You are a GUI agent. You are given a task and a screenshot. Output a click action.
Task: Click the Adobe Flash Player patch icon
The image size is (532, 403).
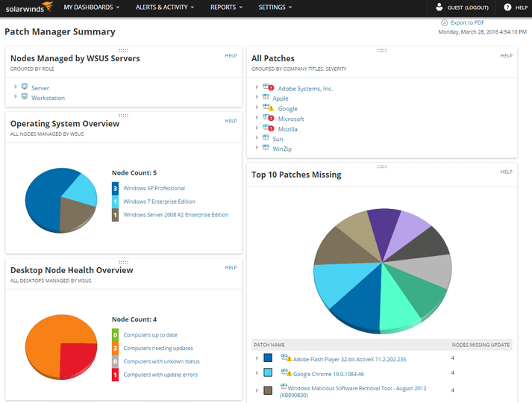point(286,358)
